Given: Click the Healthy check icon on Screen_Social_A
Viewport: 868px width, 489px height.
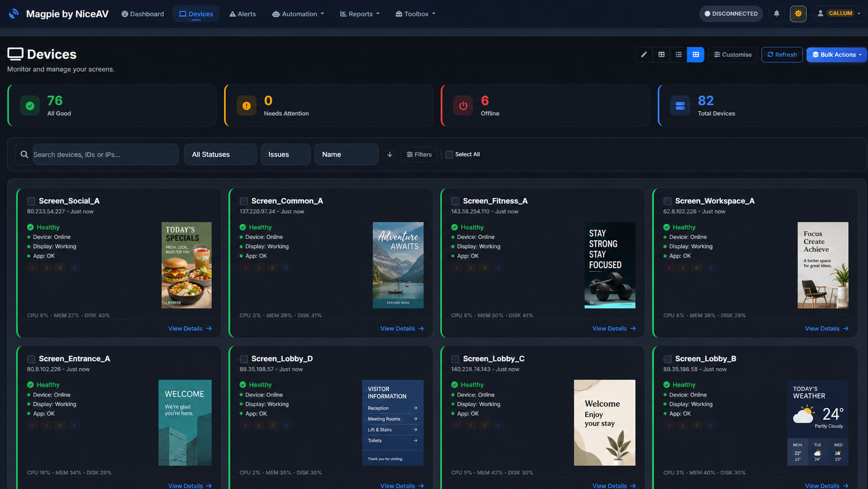Looking at the screenshot, I should point(30,227).
